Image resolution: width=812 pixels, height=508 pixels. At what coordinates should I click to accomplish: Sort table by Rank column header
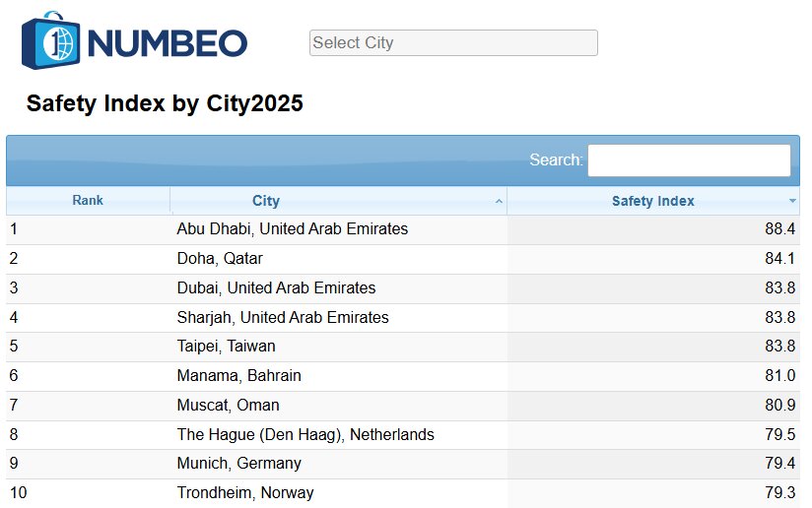(88, 201)
